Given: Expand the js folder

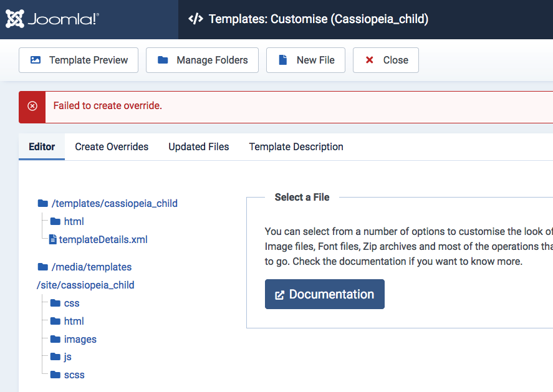Looking at the screenshot, I should [60, 357].
